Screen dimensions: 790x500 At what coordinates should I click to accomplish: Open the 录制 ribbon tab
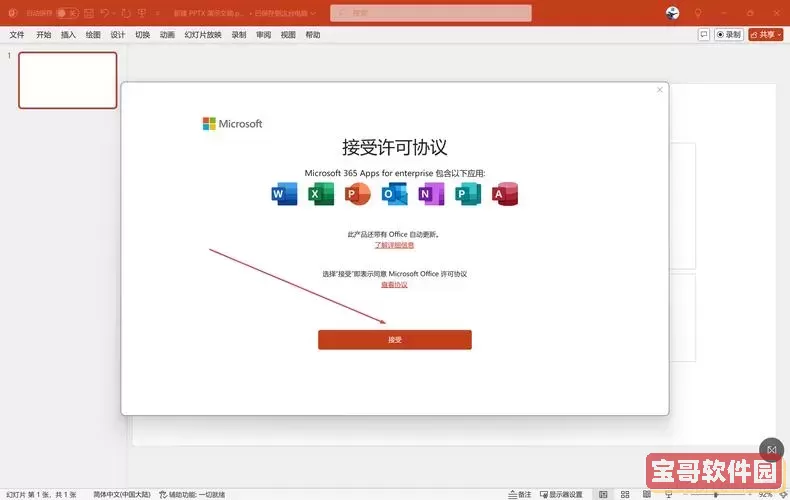[x=239, y=34]
